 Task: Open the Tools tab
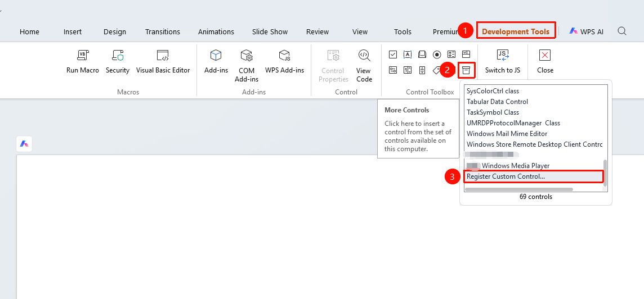(x=402, y=31)
